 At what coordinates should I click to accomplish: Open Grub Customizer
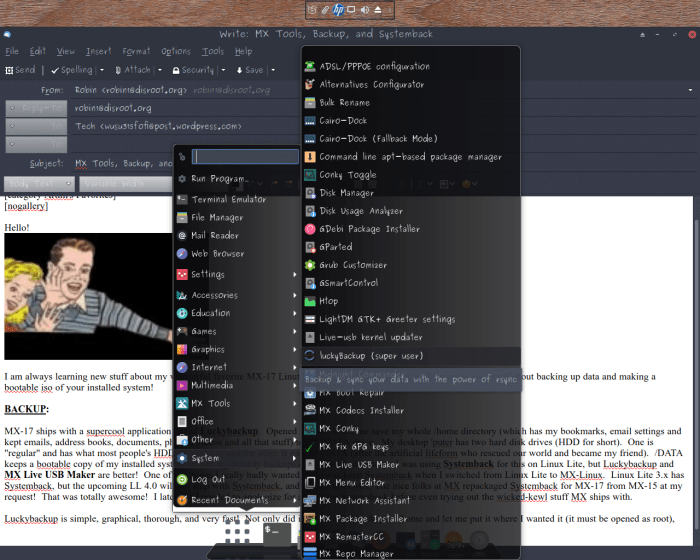point(411,265)
